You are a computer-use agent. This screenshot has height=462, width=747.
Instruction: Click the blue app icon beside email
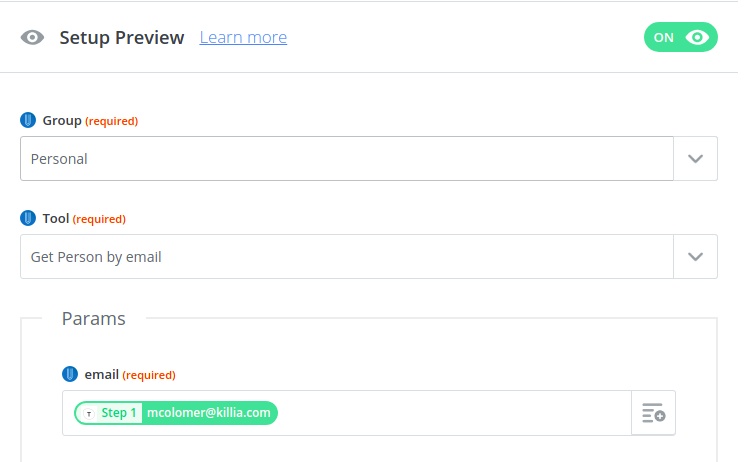coord(70,375)
